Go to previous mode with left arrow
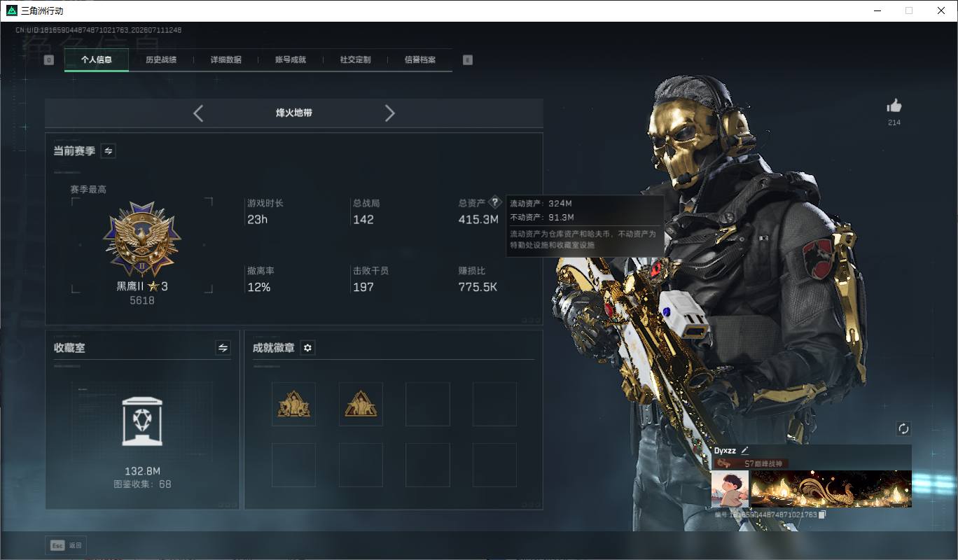This screenshot has width=958, height=560. tap(198, 113)
